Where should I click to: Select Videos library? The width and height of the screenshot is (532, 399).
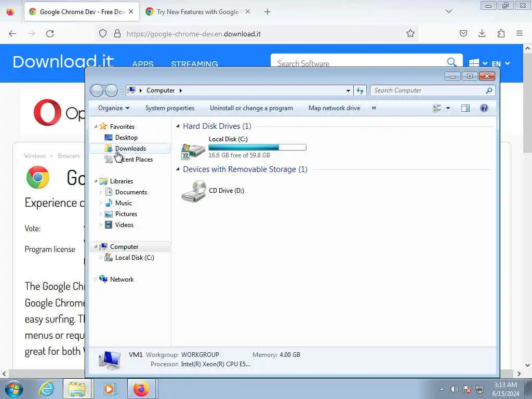click(124, 224)
